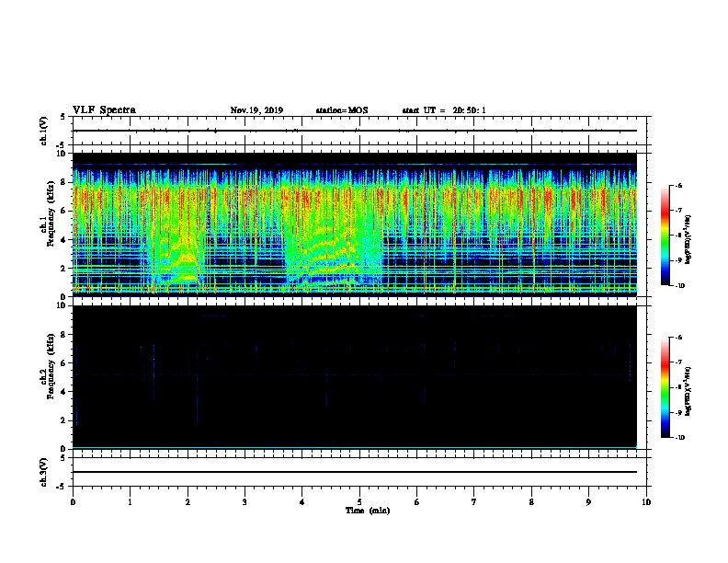Click the ch.2 spectrogram color scale bar
The height and width of the screenshot is (563, 728).
[x=665, y=387]
